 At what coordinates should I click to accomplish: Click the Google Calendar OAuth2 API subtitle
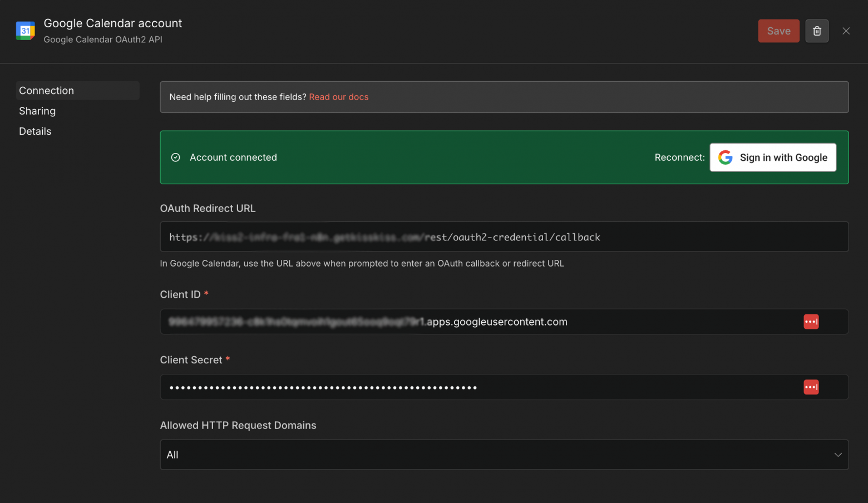pyautogui.click(x=103, y=40)
